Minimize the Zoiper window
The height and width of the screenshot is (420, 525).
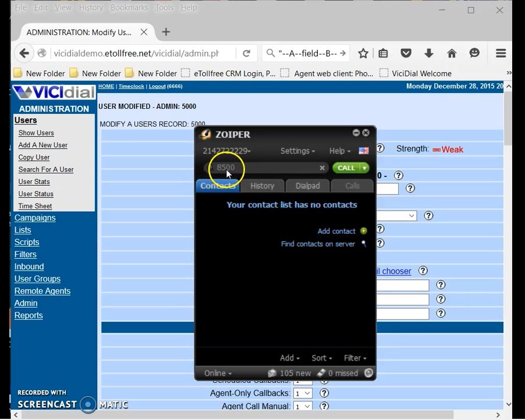356,133
